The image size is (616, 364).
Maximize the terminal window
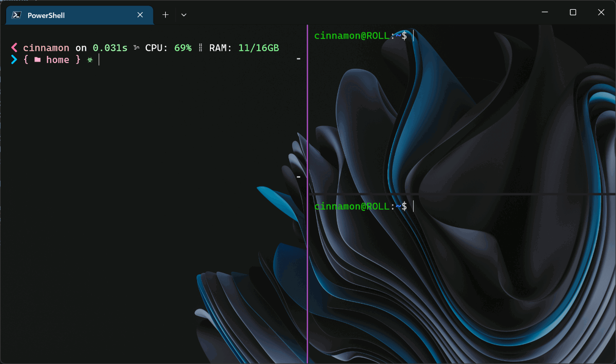(573, 12)
